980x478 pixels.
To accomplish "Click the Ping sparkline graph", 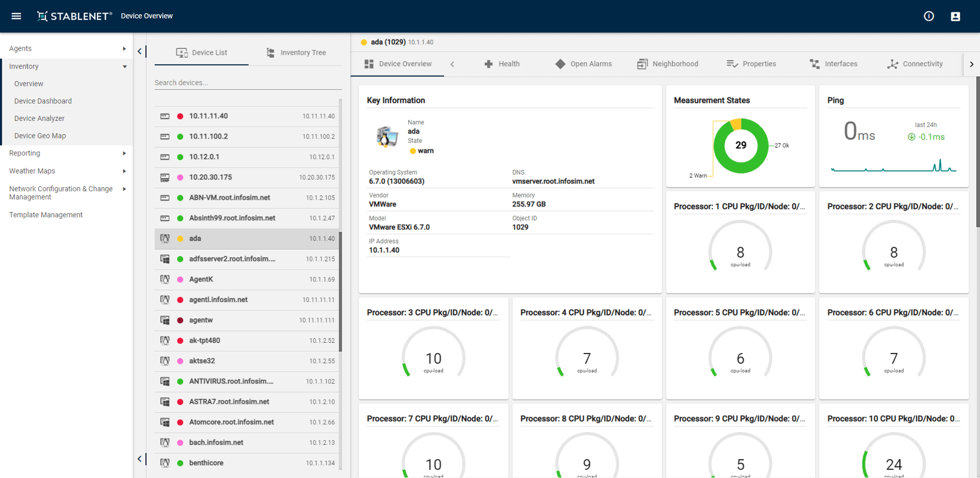I will coord(893,166).
